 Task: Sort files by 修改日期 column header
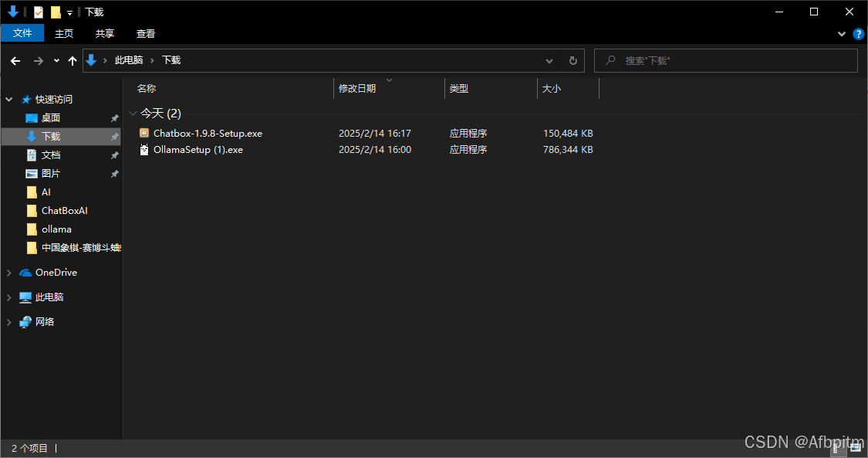[x=357, y=89]
